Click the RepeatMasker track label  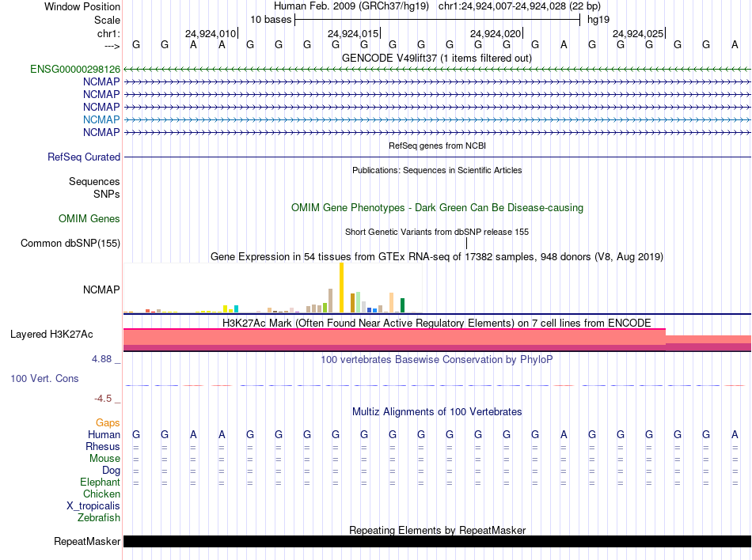(87, 542)
